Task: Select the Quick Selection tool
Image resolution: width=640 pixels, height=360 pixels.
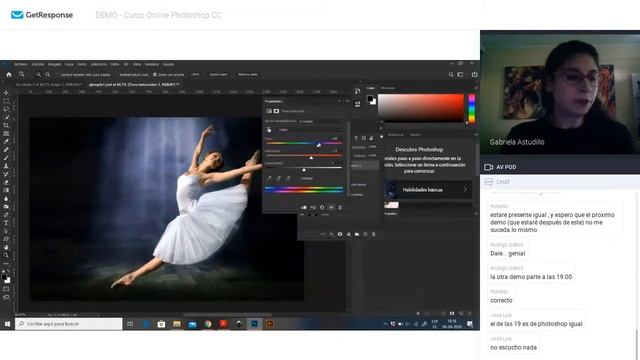Action: click(6, 117)
